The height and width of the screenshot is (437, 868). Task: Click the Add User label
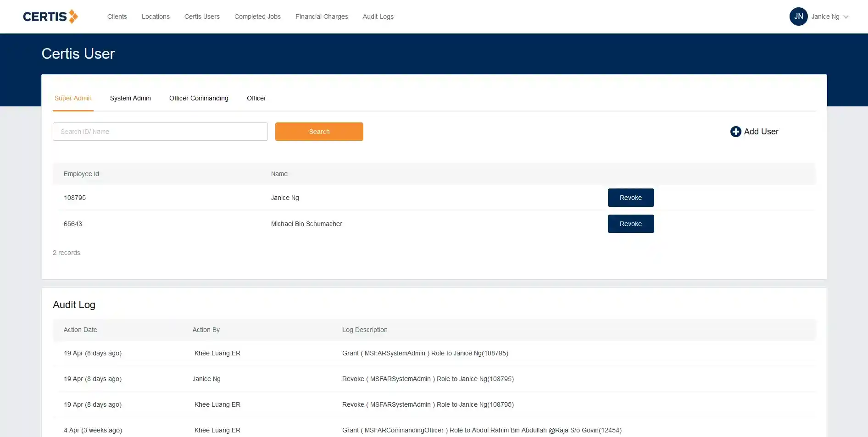click(x=761, y=132)
